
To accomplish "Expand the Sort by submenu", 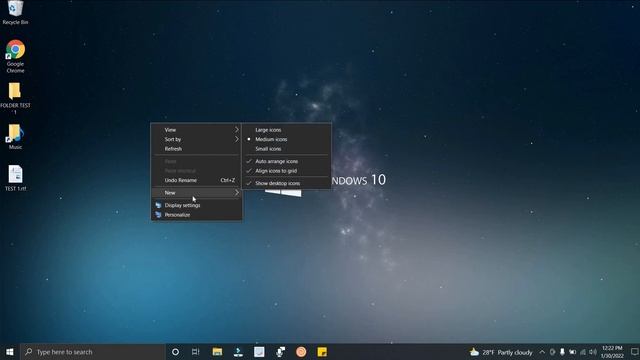I will tap(197, 139).
